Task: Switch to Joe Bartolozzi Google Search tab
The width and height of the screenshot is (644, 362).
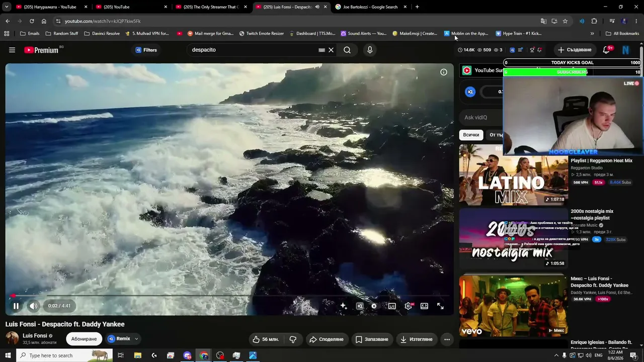Action: point(370,7)
